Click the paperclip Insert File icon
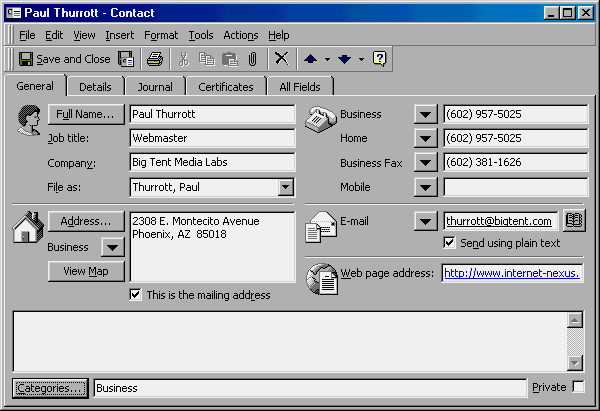This screenshot has width=600, height=411. 253,59
